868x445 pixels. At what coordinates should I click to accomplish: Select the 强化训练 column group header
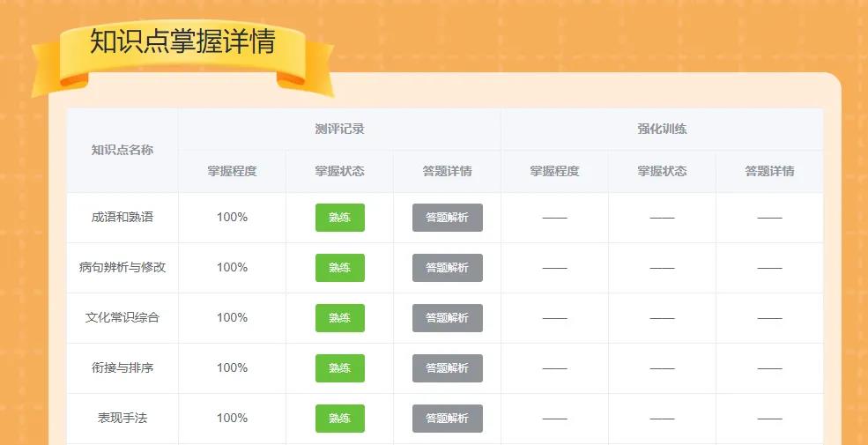662,129
